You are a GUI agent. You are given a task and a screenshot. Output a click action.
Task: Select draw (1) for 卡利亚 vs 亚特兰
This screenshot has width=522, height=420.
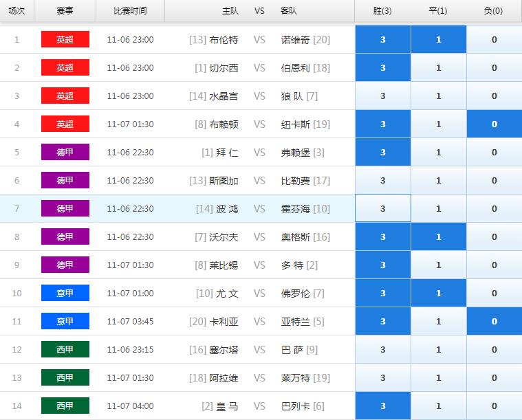tap(439, 322)
